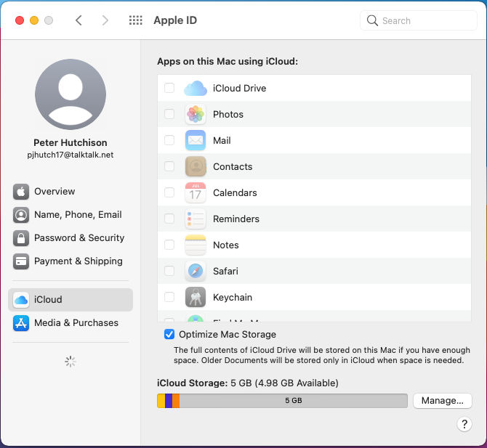Go to Payment & Shipping
This screenshot has height=448, width=487.
[x=78, y=261]
